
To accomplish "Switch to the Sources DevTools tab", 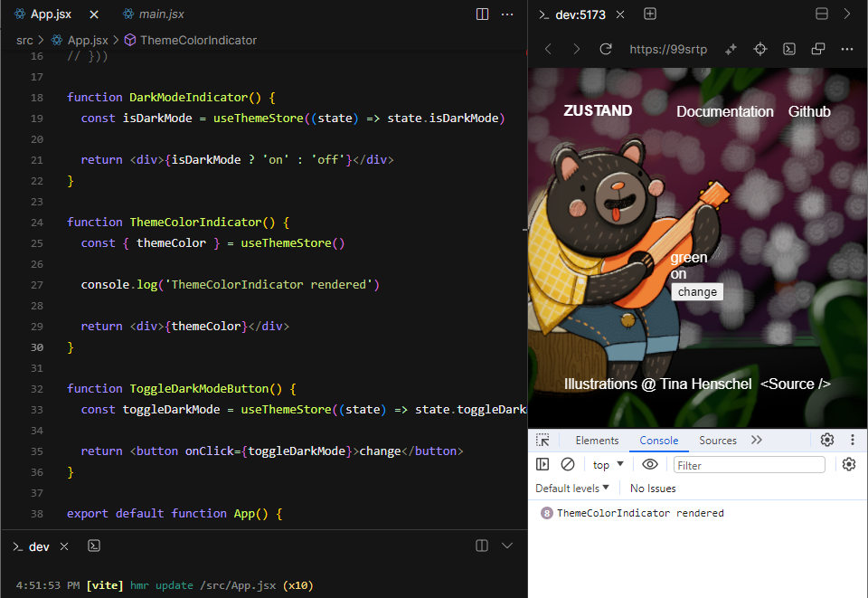I will click(x=717, y=441).
